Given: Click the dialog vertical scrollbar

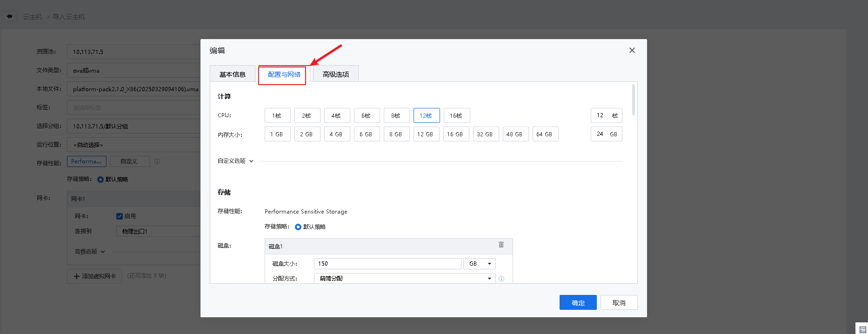Looking at the screenshot, I should tap(633, 100).
